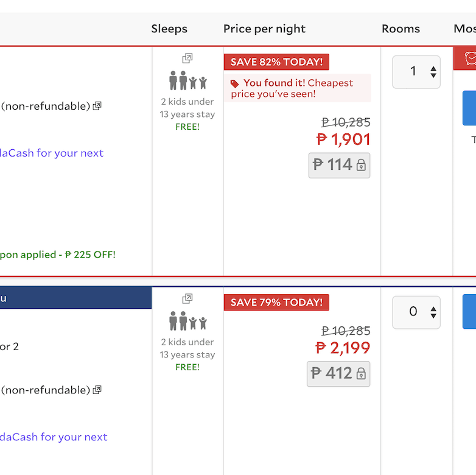Click the popup icon above the first room's occupancy
Image resolution: width=476 pixels, height=475 pixels.
pyautogui.click(x=187, y=58)
